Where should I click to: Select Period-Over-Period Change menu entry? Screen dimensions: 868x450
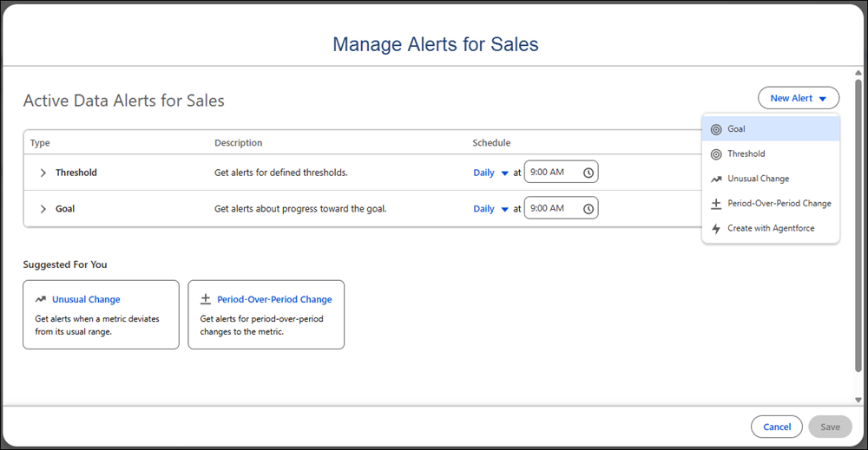pos(771,204)
